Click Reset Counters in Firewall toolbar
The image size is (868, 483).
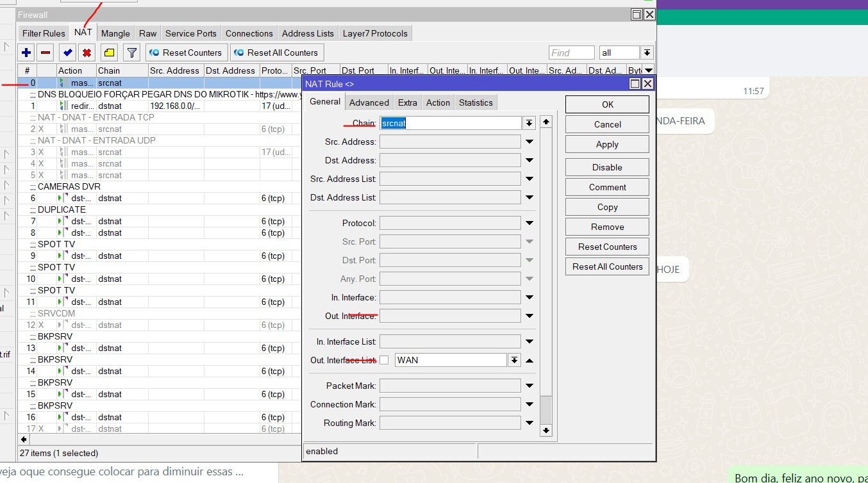pos(186,53)
